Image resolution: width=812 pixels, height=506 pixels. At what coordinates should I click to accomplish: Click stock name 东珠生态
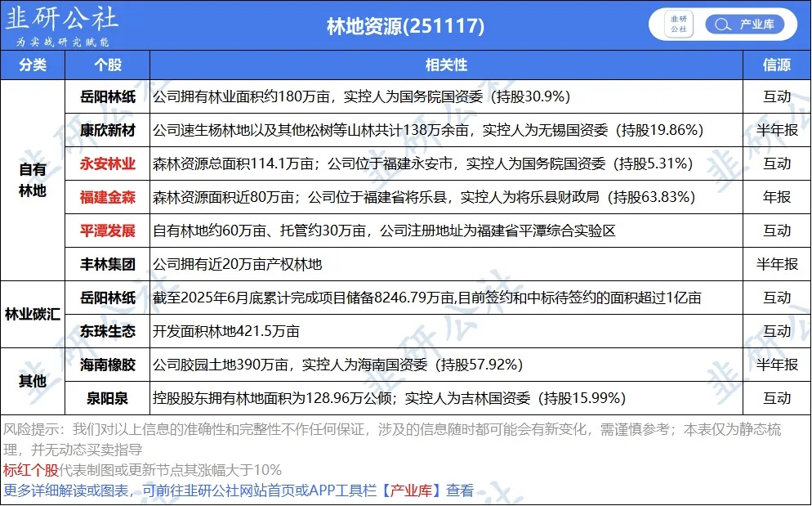tap(108, 331)
